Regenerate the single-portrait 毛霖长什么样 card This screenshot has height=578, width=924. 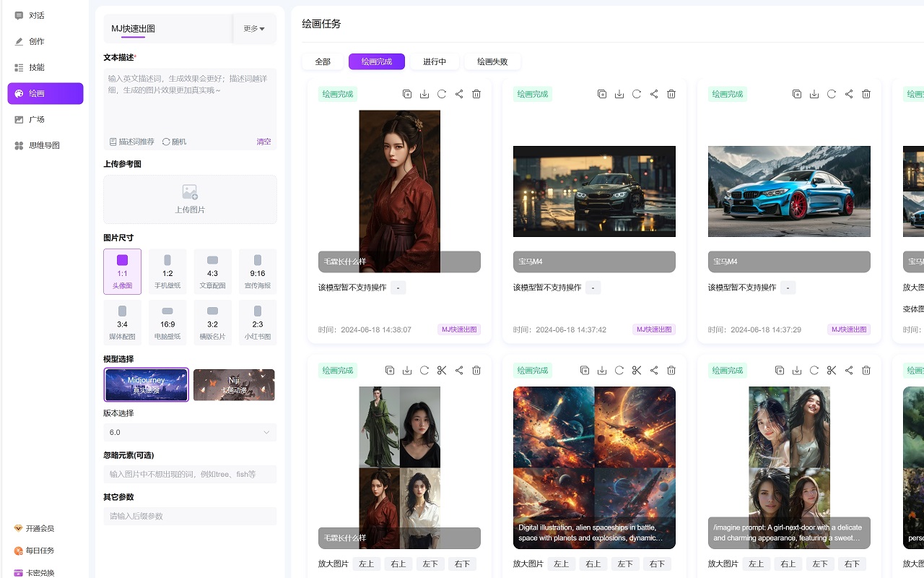tap(442, 94)
